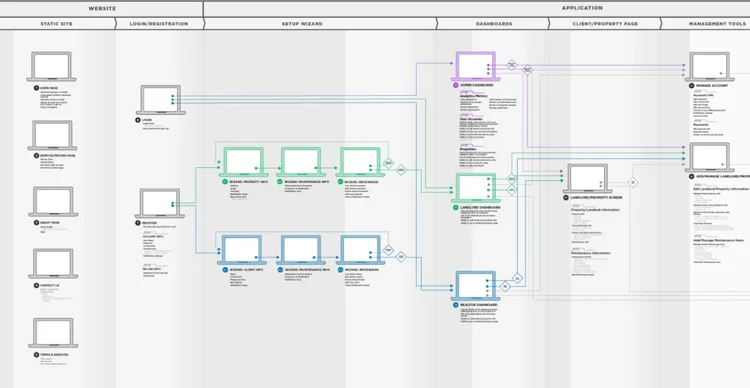The width and height of the screenshot is (750, 388).
Task: Select the Contact Us laptop icon
Action: (x=53, y=263)
